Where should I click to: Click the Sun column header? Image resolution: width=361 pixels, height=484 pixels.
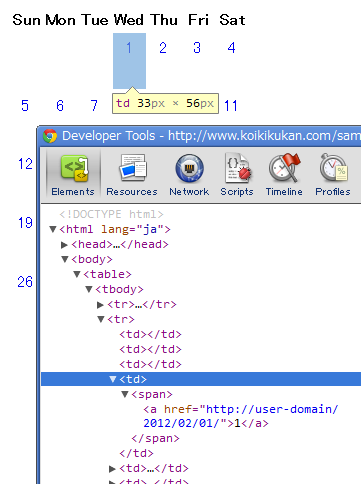(26, 20)
